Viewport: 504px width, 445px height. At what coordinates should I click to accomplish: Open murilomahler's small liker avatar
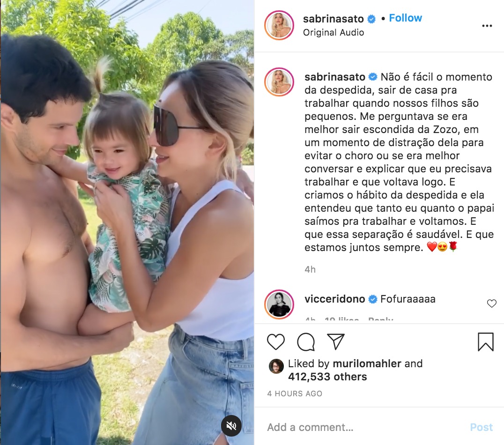click(276, 366)
